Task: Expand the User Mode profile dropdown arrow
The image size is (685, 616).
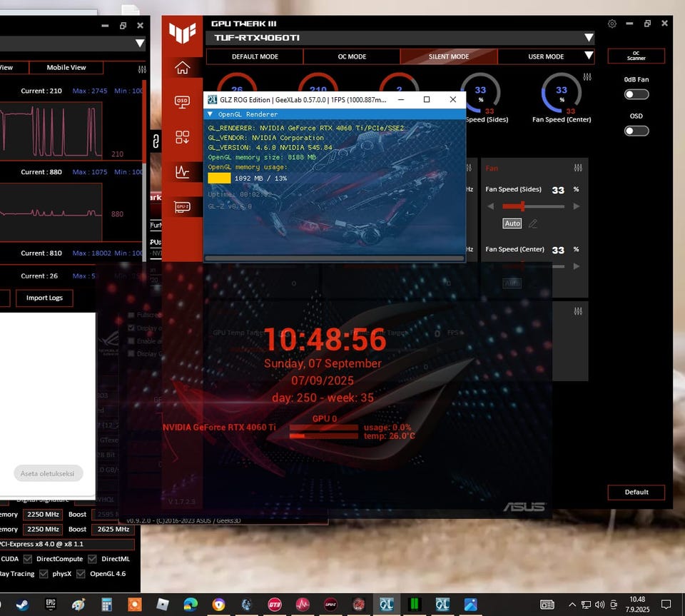Action: point(588,56)
